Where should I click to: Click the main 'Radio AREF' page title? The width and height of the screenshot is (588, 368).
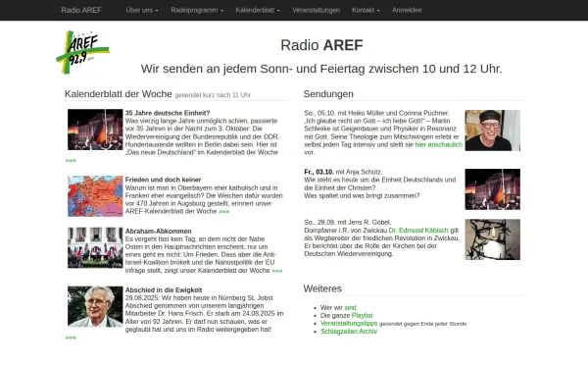pos(321,45)
